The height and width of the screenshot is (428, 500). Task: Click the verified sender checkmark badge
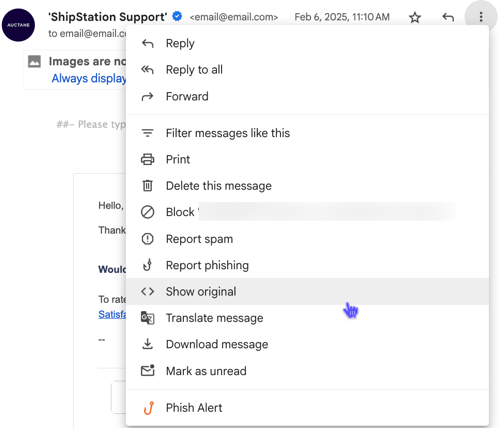(x=177, y=16)
